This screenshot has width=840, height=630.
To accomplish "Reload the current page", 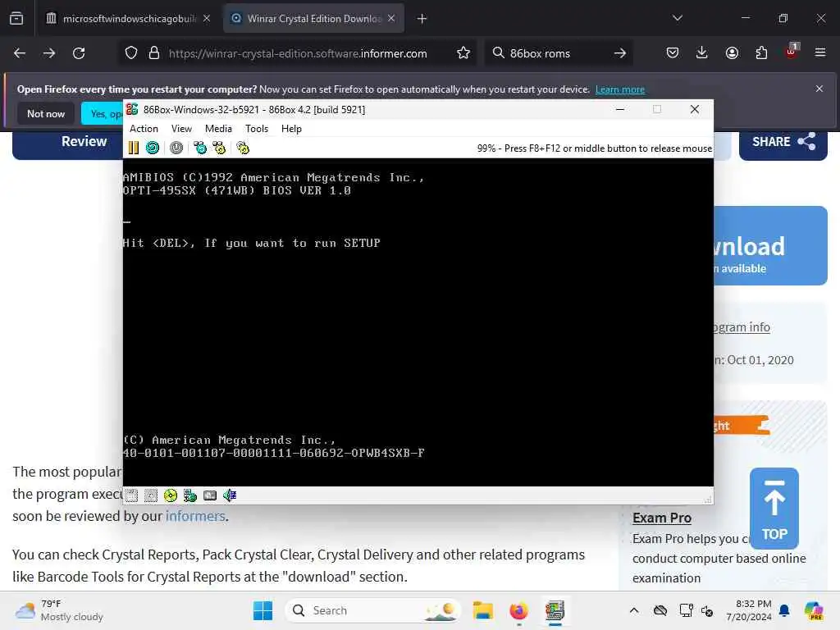I will click(x=79, y=53).
